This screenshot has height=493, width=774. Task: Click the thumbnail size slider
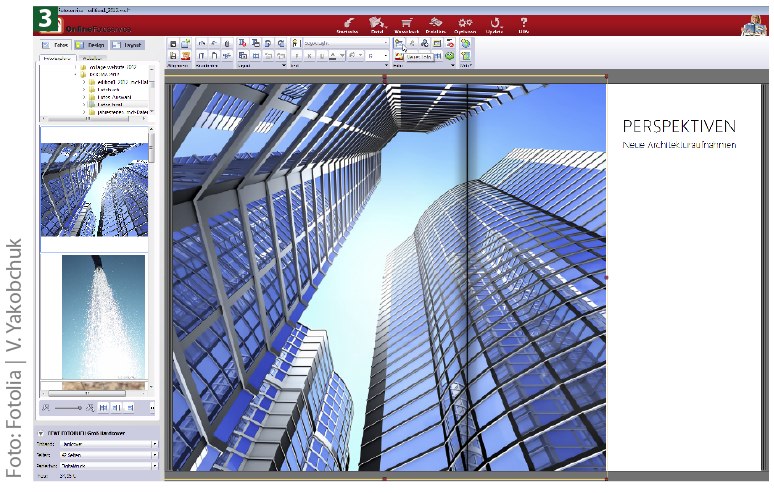coord(68,408)
